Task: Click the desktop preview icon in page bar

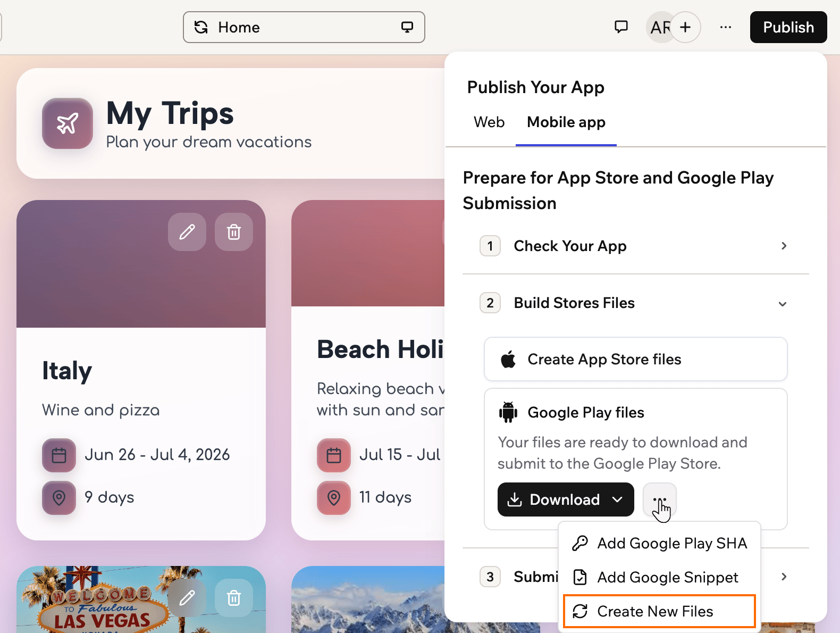Action: [407, 27]
